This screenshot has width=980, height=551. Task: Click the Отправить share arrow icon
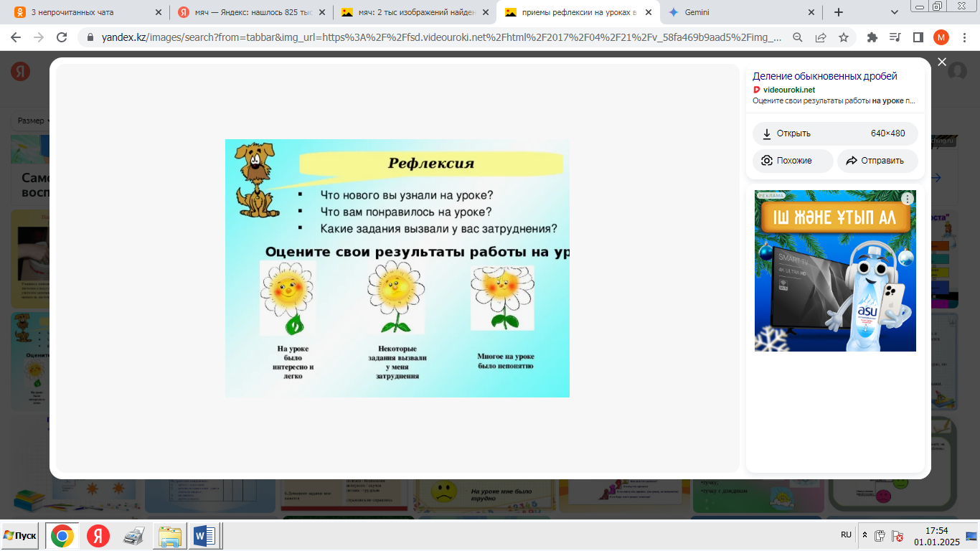pos(852,161)
